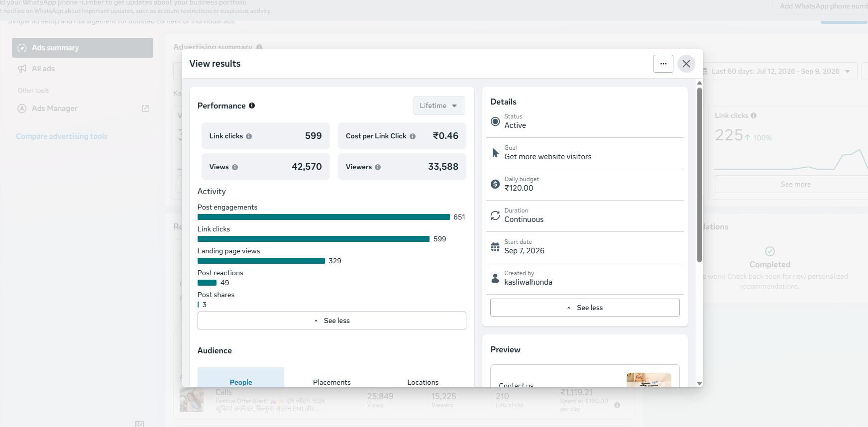This screenshot has height=427, width=868.
Task: Click the Created by person icon
Action: 495,278
